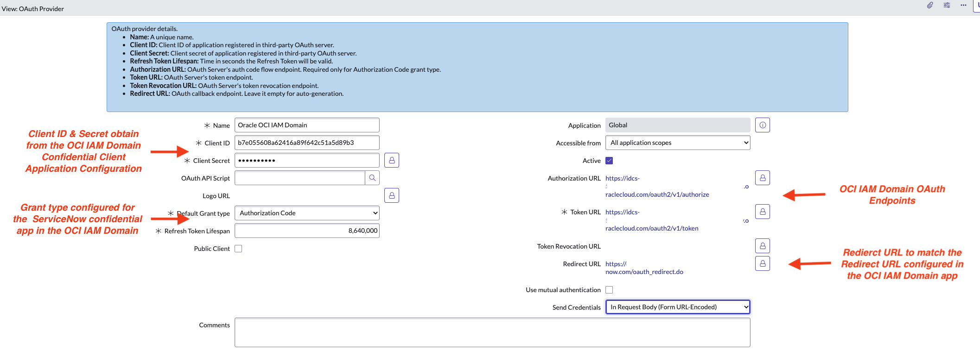Check the Public Client checkbox
The image size is (980, 356).
(238, 249)
